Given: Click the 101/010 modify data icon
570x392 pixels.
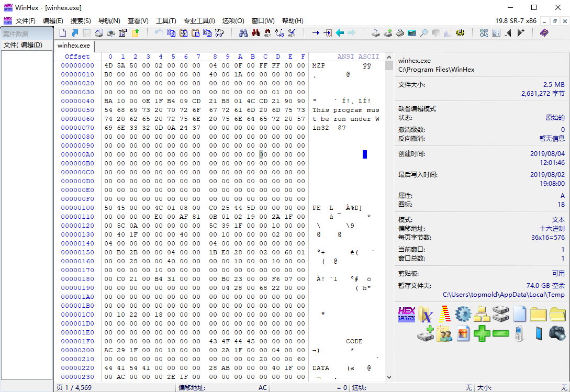Looking at the screenshot, I should pos(219,33).
